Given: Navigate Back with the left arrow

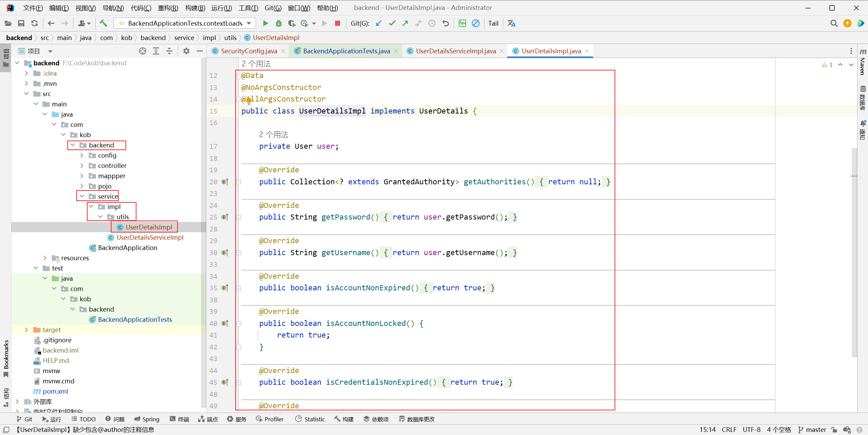Looking at the screenshot, I should (51, 23).
